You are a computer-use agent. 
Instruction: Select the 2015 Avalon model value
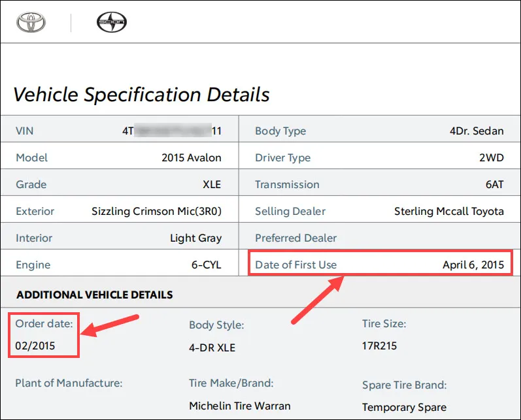point(192,157)
